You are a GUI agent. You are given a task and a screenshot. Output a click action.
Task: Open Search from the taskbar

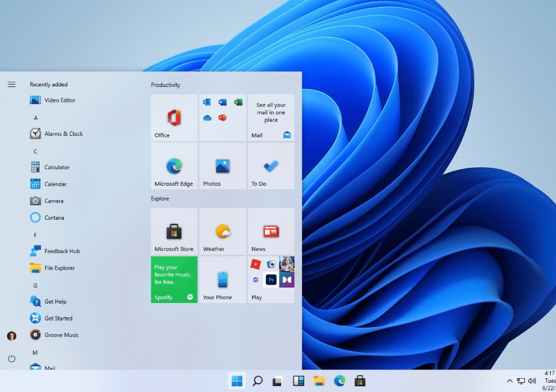257,381
